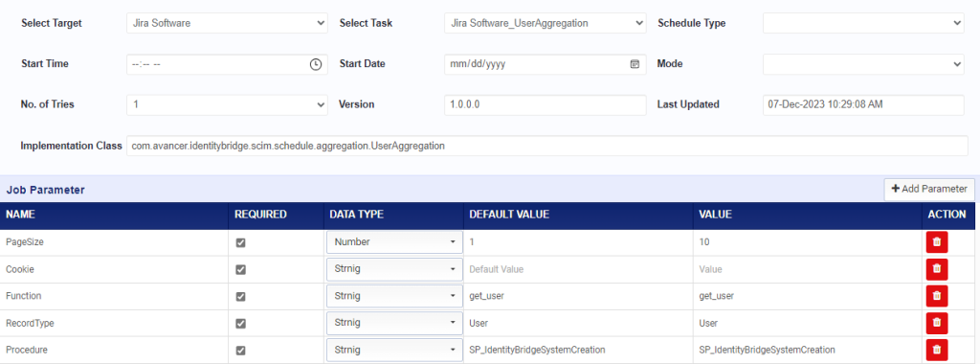Screen dimensions: 980x364
Task: Open the Start Time clock picker
Action: pyautogui.click(x=316, y=64)
